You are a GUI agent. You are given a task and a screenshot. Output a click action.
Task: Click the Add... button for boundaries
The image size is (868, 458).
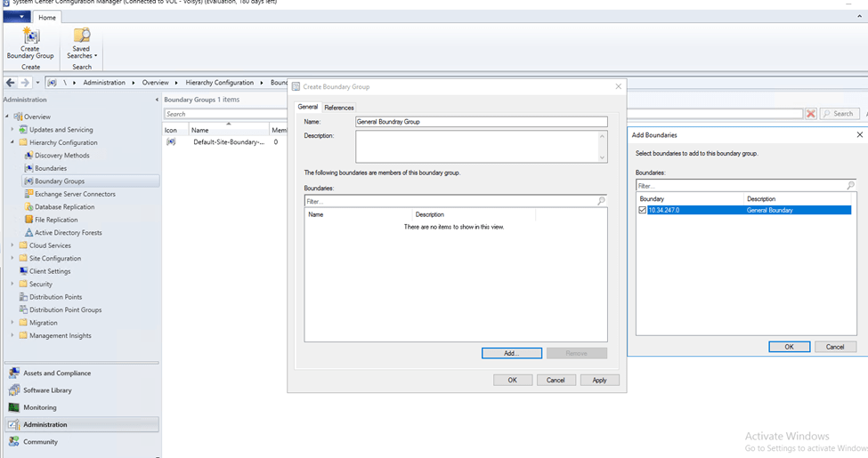point(511,353)
